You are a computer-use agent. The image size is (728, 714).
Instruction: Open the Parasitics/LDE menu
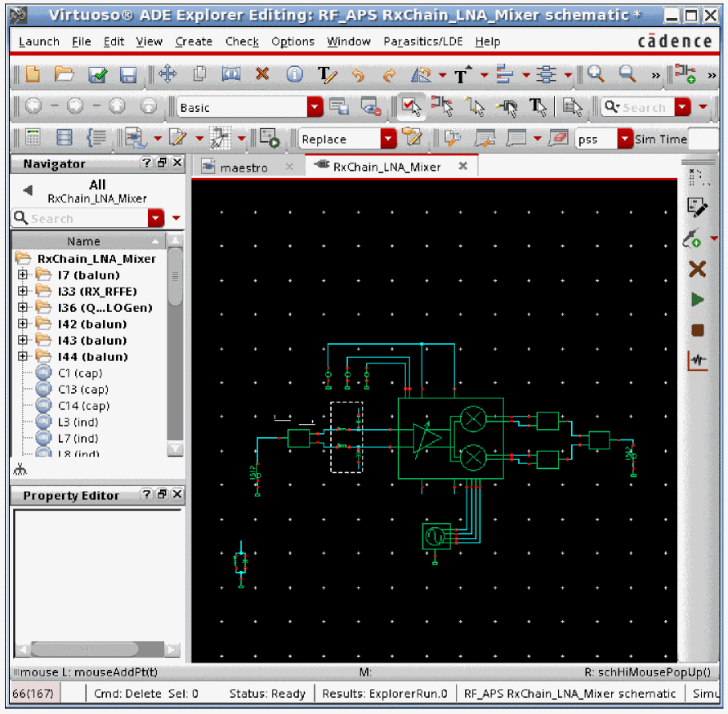click(x=422, y=42)
